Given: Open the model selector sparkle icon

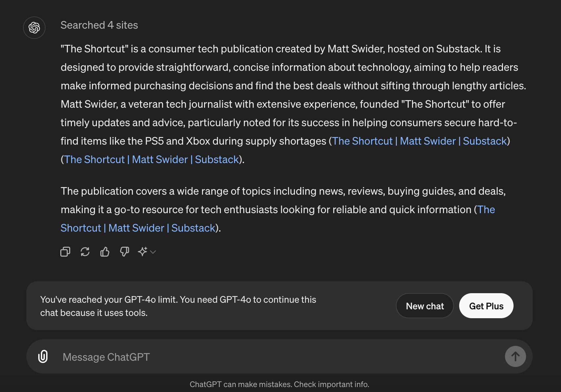Looking at the screenshot, I should point(142,252).
